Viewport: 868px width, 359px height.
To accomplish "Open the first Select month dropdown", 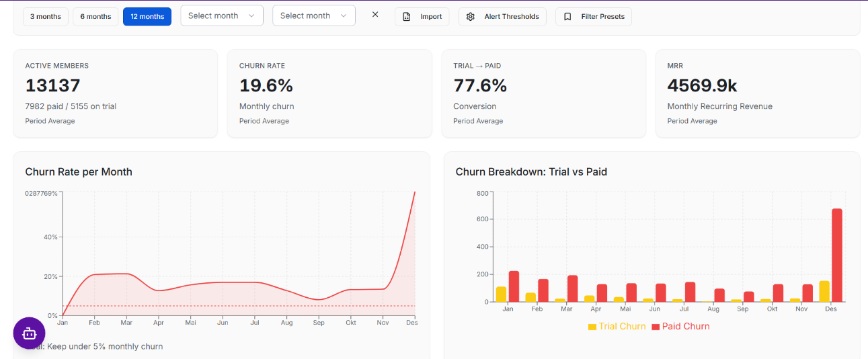I will pos(222,15).
